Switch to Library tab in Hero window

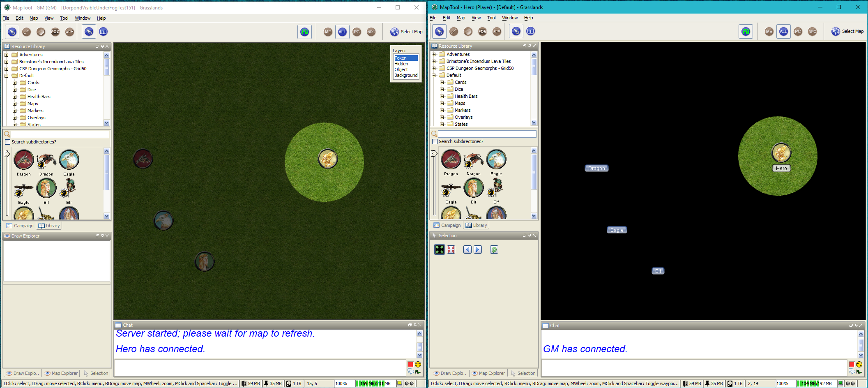pos(476,225)
